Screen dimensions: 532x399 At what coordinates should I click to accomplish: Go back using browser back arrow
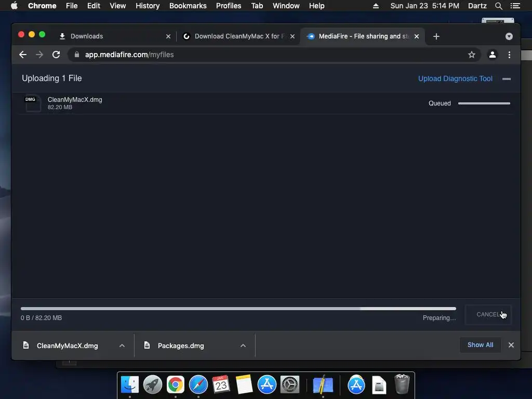click(23, 55)
